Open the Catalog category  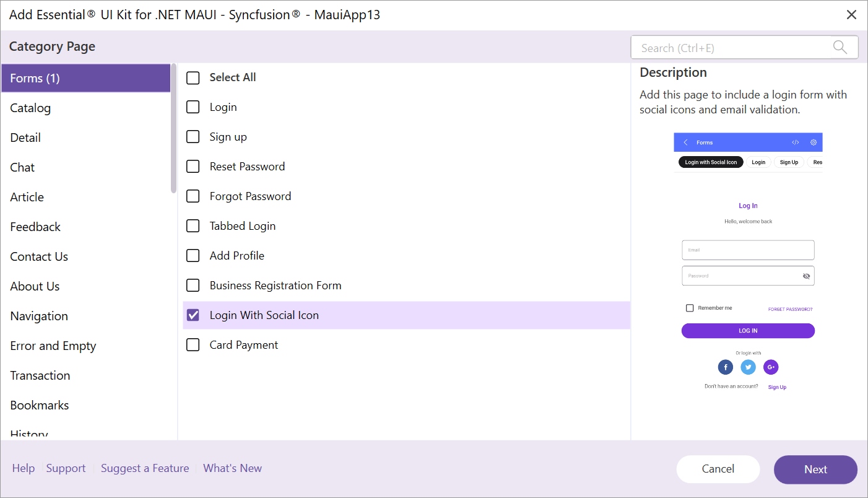[85, 108]
